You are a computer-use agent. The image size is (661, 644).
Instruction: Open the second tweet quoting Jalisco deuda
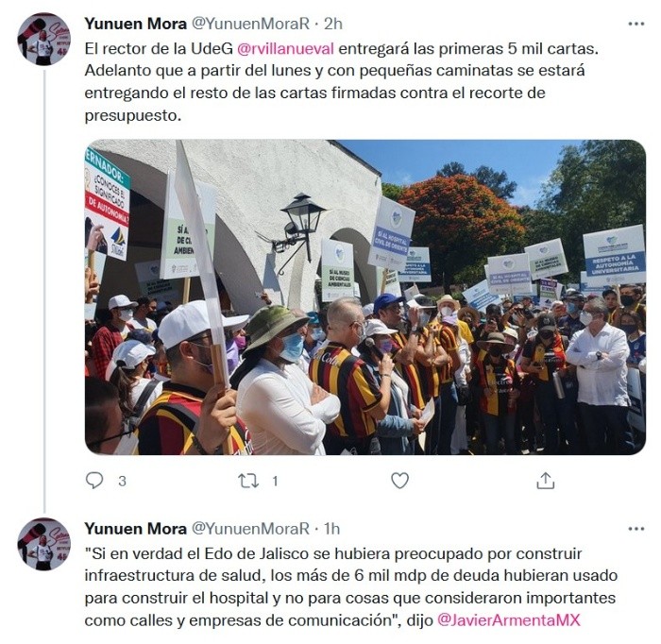(351, 586)
